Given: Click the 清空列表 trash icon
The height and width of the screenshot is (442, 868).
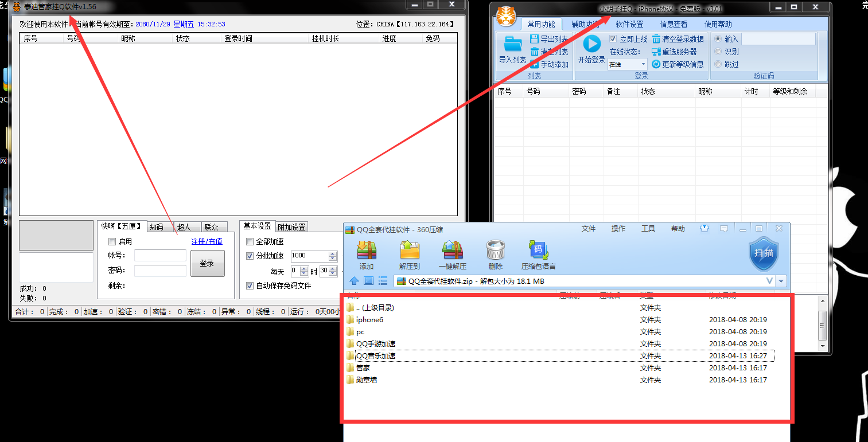Looking at the screenshot, I should pos(535,52).
